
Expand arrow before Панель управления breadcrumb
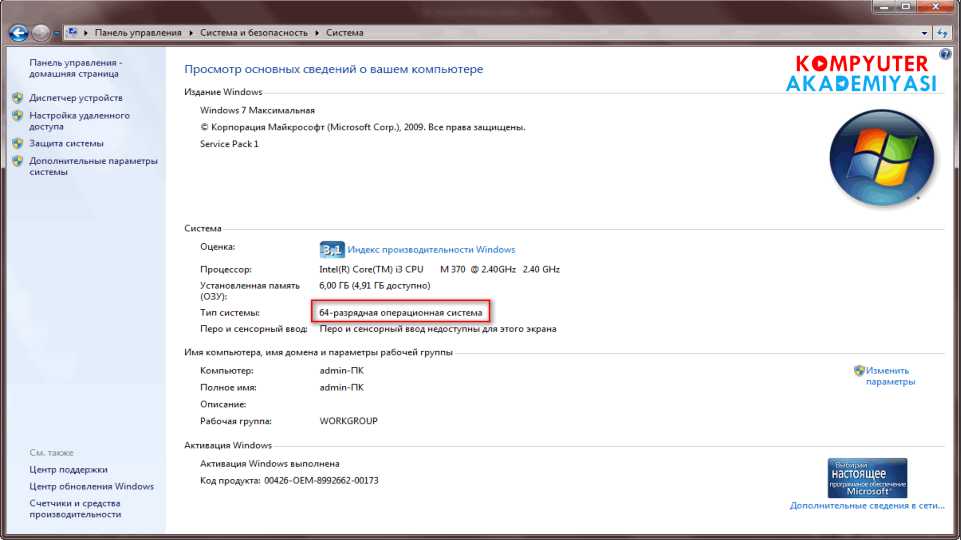(x=86, y=32)
